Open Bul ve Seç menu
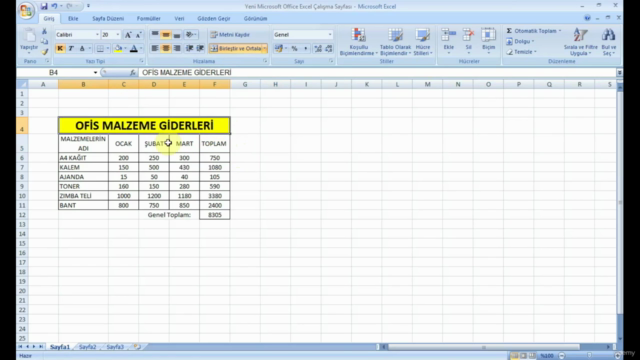The height and width of the screenshot is (360, 640). point(609,42)
